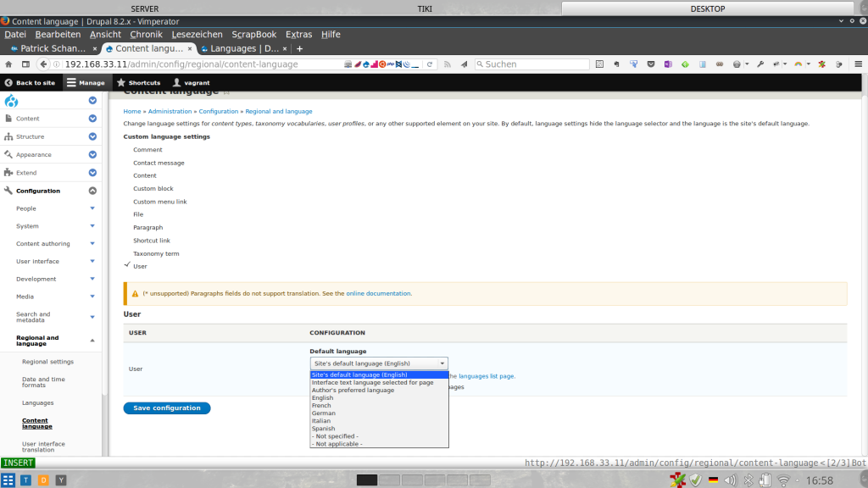Open the Lesezeichen menu in the menu bar
The image size is (868, 488).
[197, 35]
